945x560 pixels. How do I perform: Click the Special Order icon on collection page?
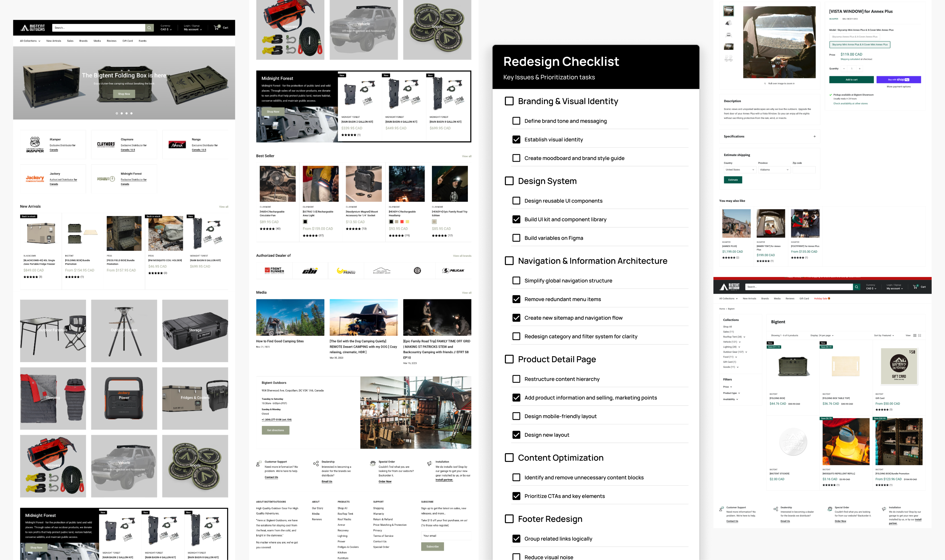(830, 509)
